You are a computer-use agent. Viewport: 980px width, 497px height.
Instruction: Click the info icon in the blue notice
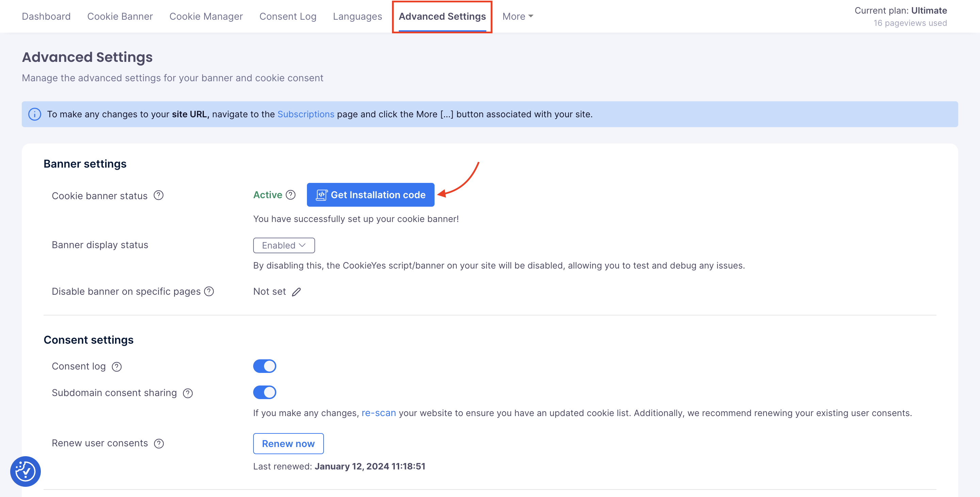[35, 114]
